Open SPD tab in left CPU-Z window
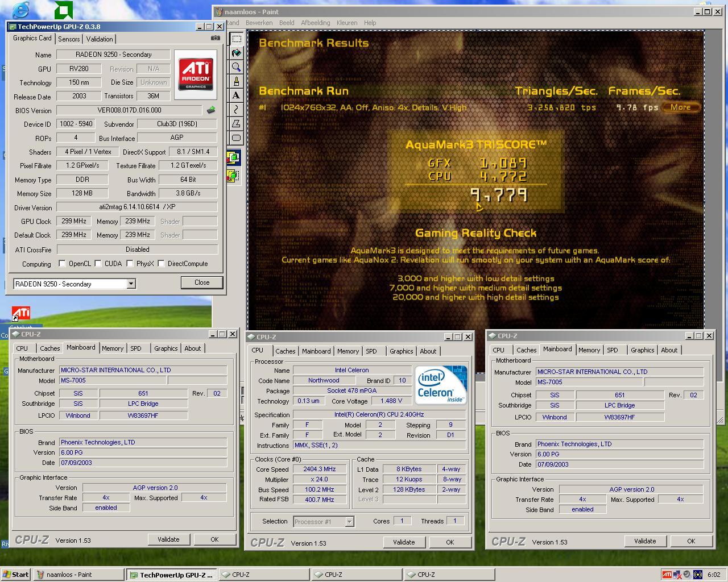The height and width of the screenshot is (582, 728). click(135, 348)
